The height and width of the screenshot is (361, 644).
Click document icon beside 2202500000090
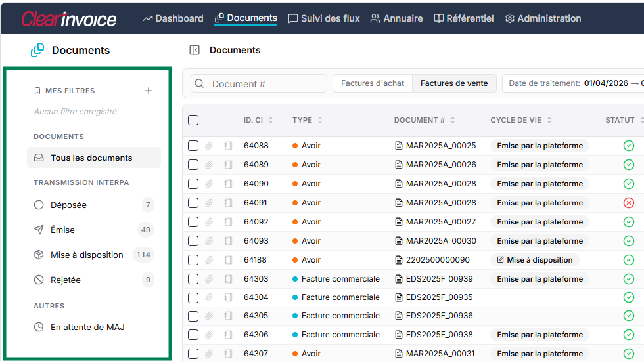click(x=398, y=260)
